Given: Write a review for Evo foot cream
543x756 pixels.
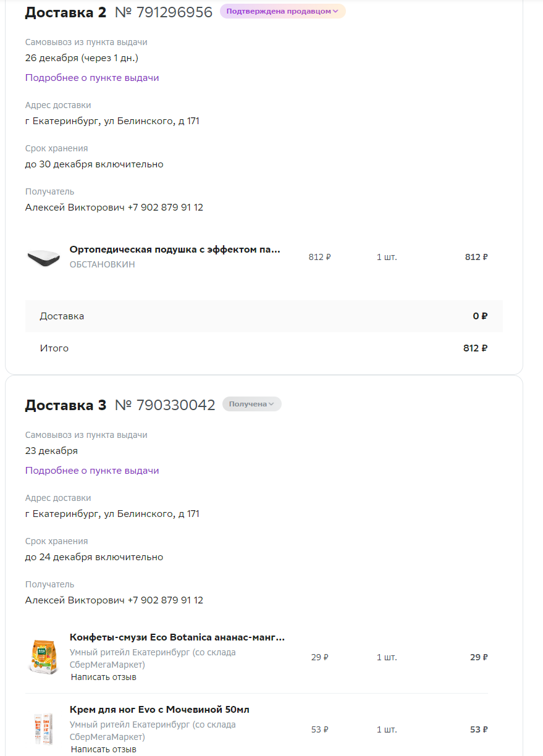Looking at the screenshot, I should pyautogui.click(x=104, y=749).
